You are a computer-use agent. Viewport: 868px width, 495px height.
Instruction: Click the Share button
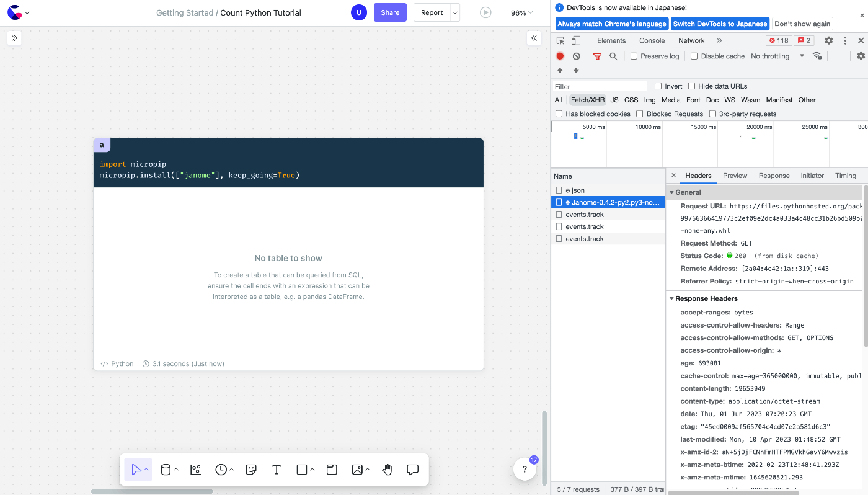pyautogui.click(x=390, y=12)
